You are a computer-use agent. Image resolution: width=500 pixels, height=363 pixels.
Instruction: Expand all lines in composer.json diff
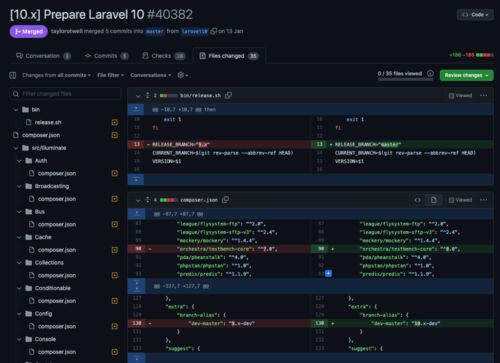[x=148, y=200]
